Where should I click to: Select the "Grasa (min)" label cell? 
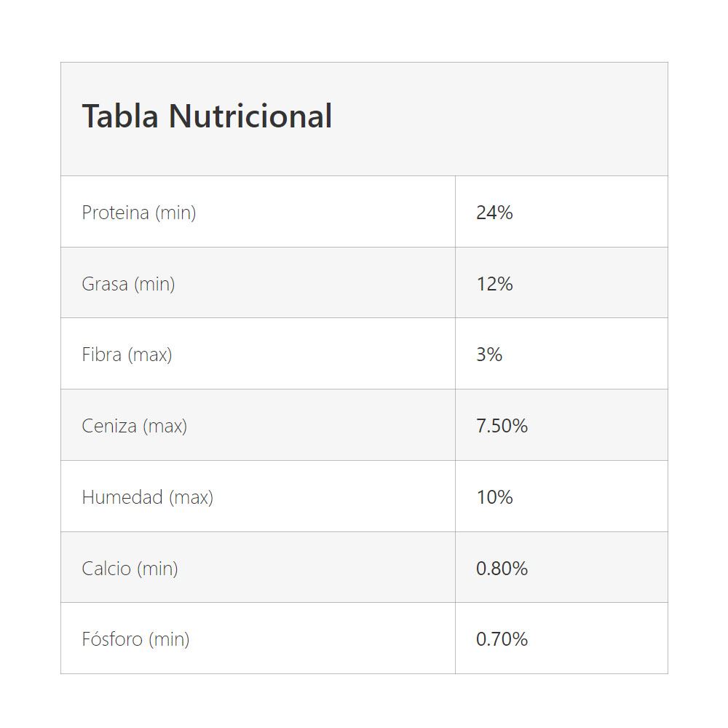[128, 284]
